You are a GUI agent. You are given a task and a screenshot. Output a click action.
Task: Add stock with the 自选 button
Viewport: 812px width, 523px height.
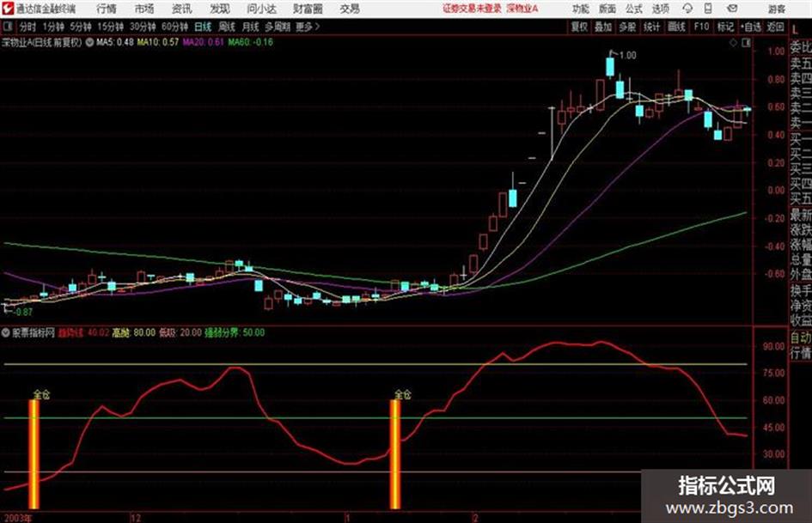coord(750,27)
